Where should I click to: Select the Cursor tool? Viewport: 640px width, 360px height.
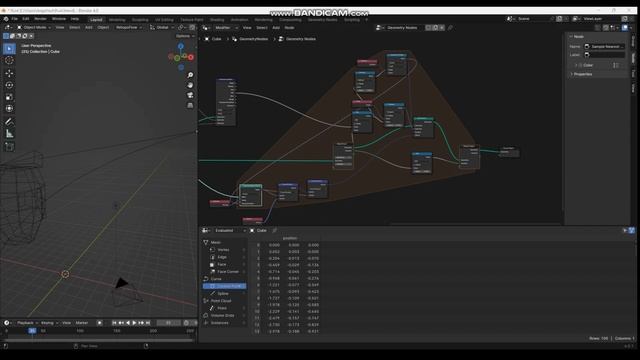(9, 60)
